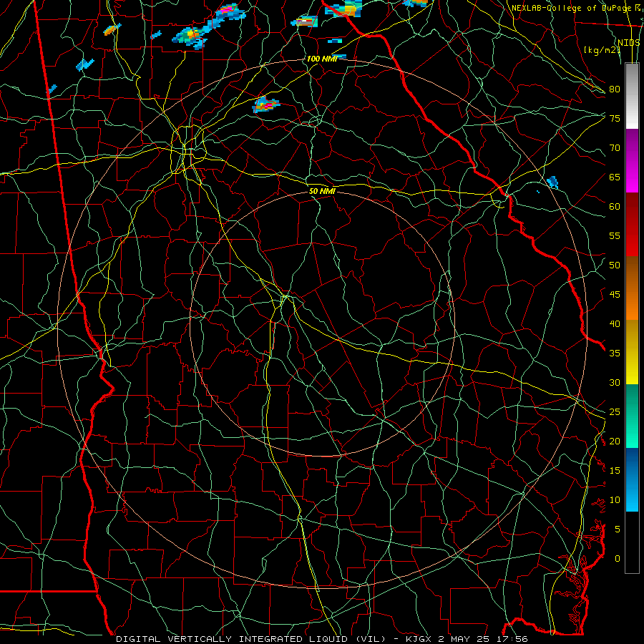Click the 20 value on the scale
644x644 pixels.
coord(615,441)
